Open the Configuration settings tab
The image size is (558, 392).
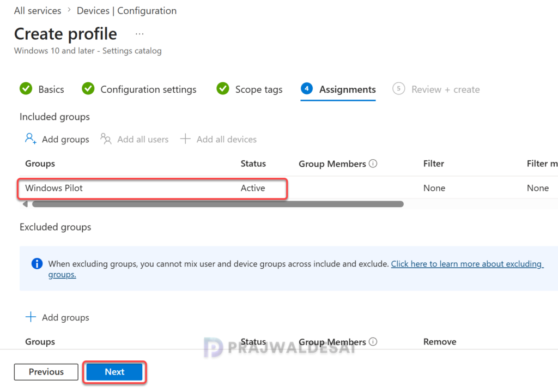139,89
